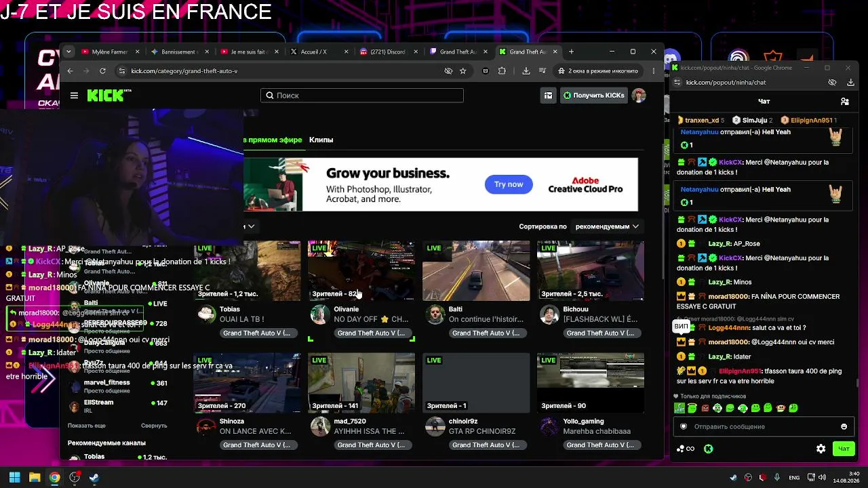
Task: Go back in browser history
Action: click(x=69, y=70)
